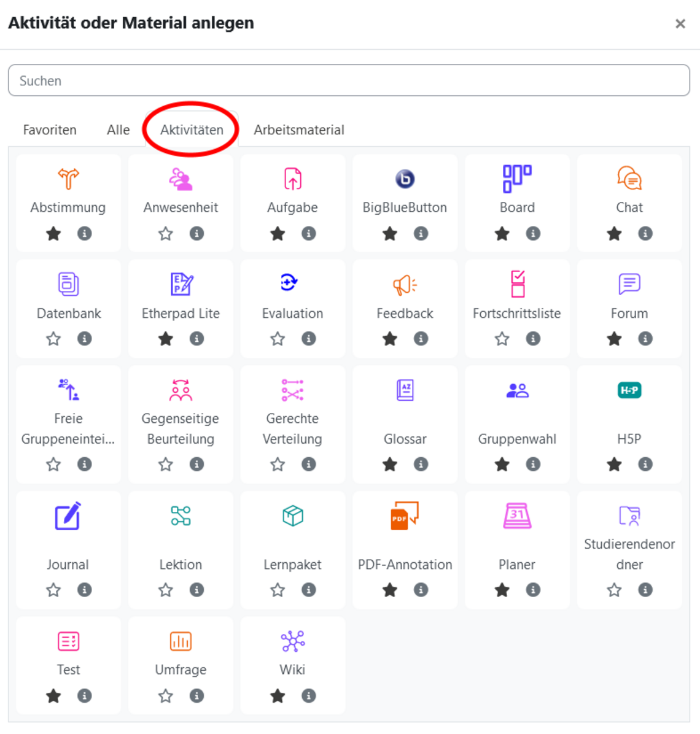Open the Etherpad Lite activity icon

pyautogui.click(x=181, y=284)
